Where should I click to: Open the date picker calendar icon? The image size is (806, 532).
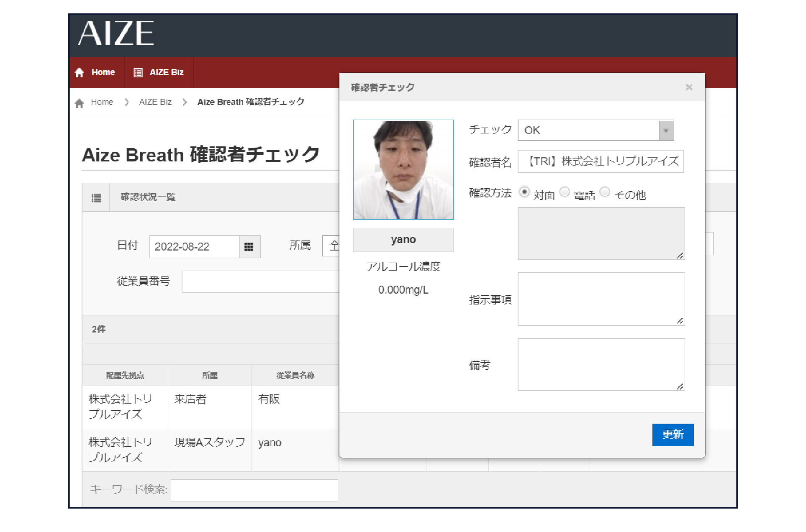tap(249, 247)
